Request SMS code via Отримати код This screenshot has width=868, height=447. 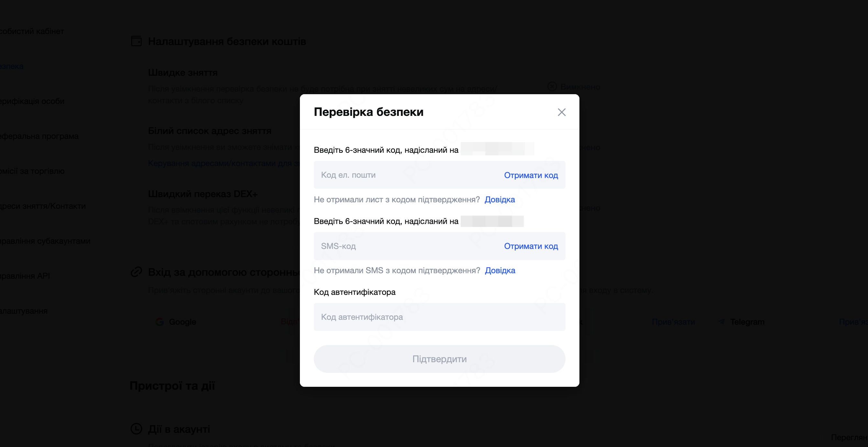[531, 246]
